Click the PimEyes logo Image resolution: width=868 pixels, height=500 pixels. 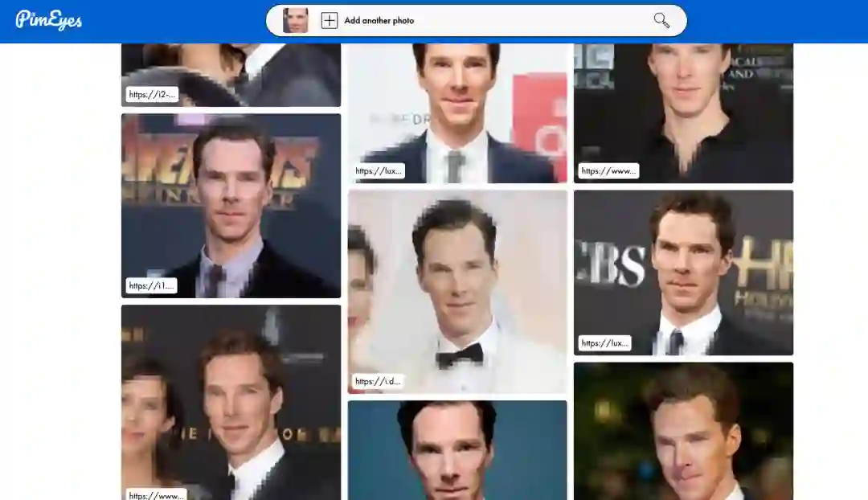[x=49, y=20]
